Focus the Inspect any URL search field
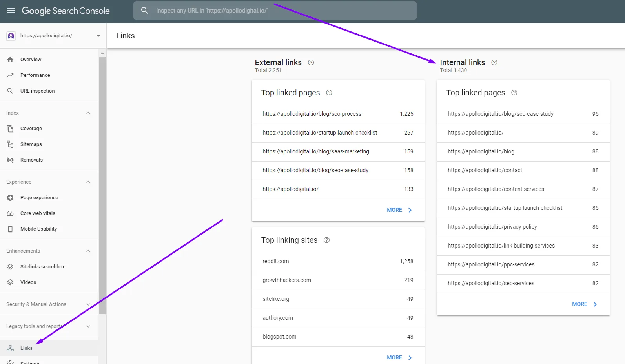625x364 pixels. tap(275, 11)
